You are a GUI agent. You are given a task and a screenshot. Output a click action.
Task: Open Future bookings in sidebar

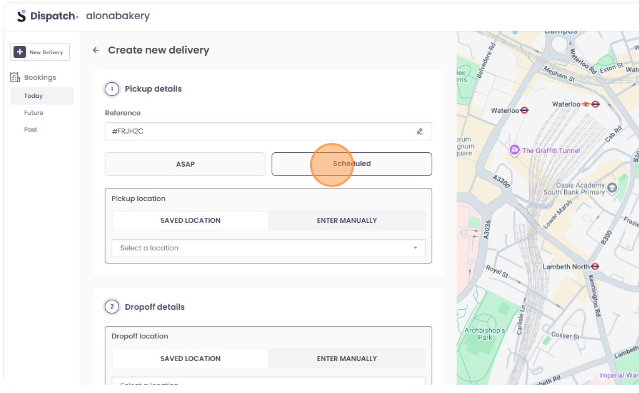(33, 113)
